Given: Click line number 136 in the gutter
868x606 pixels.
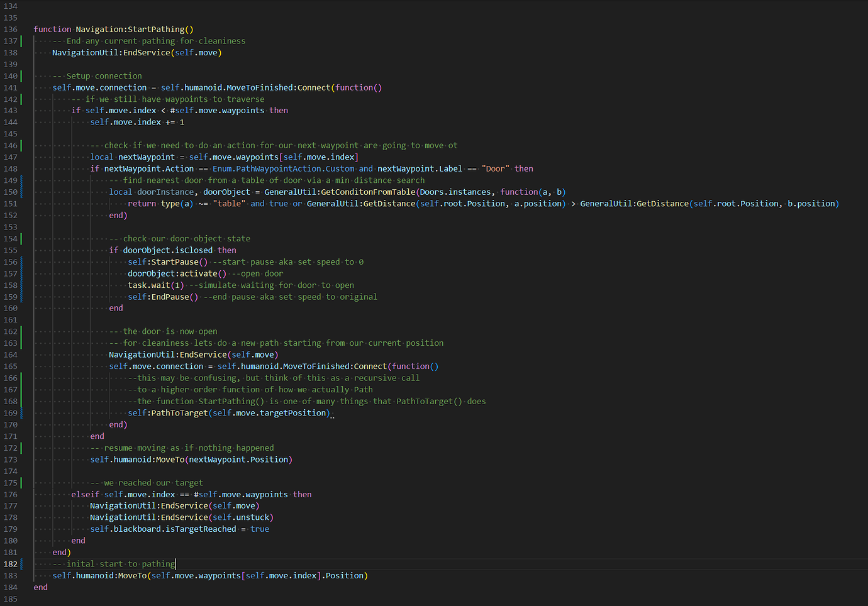Looking at the screenshot, I should [x=11, y=29].
